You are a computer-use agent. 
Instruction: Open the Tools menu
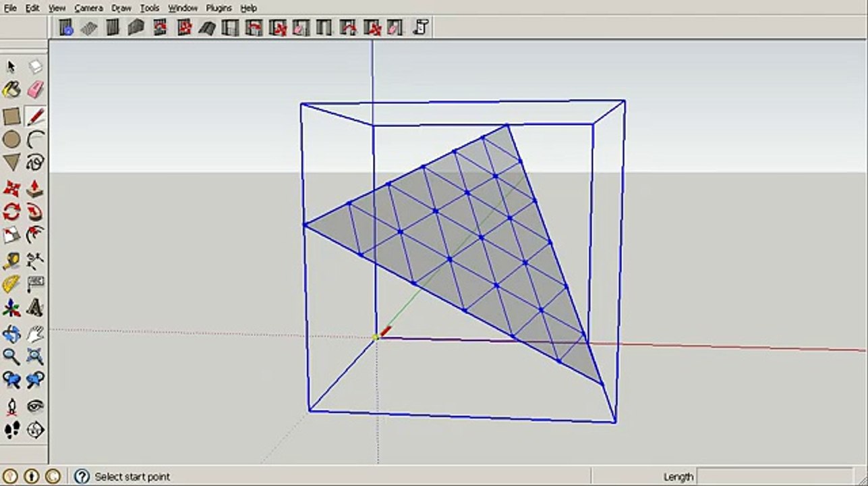coord(150,8)
